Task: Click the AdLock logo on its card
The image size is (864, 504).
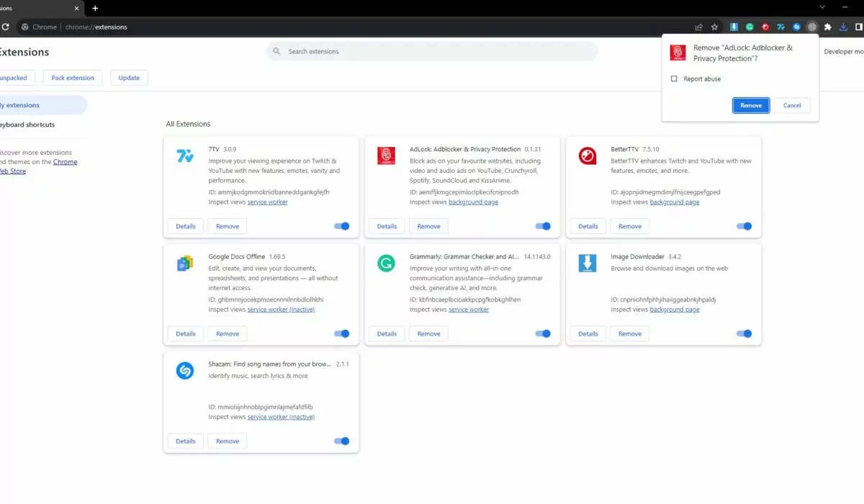Action: (x=386, y=156)
